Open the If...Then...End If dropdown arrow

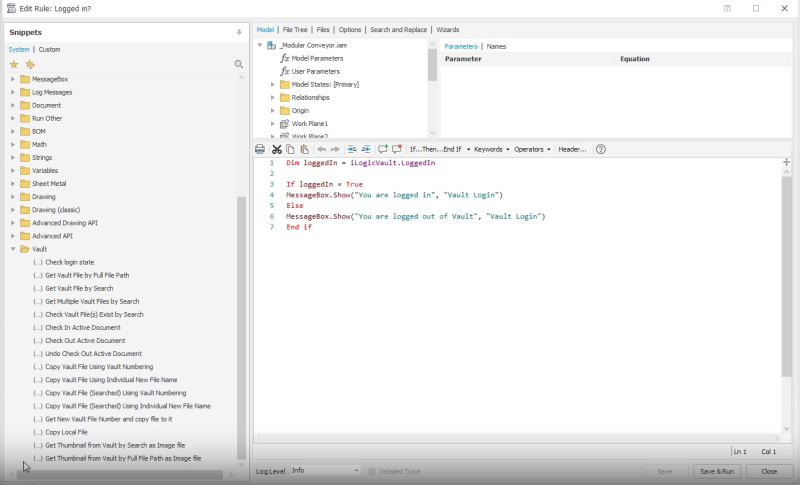point(468,149)
